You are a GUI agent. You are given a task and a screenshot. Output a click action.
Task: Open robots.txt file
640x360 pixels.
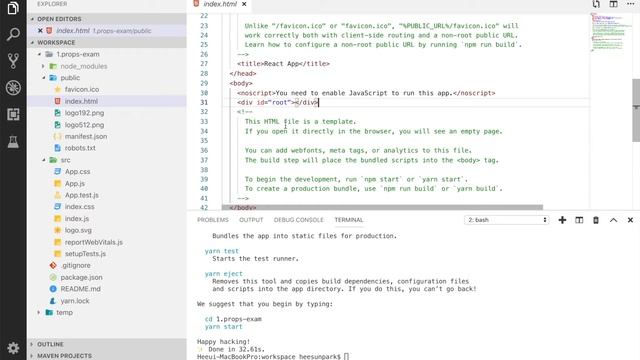(80, 148)
